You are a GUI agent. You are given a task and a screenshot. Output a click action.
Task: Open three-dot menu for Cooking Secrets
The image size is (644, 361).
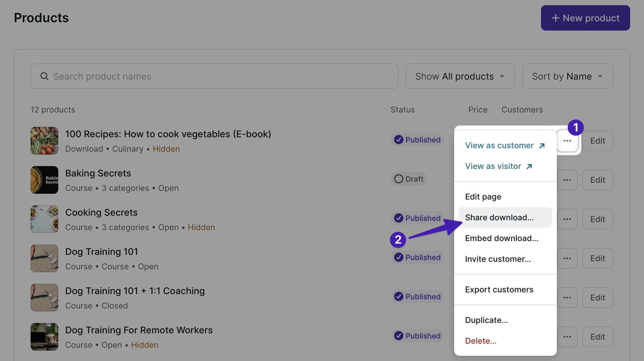(x=567, y=219)
